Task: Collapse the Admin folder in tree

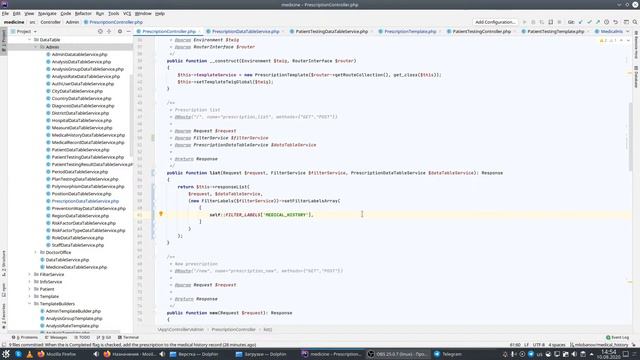Action: (x=36, y=47)
